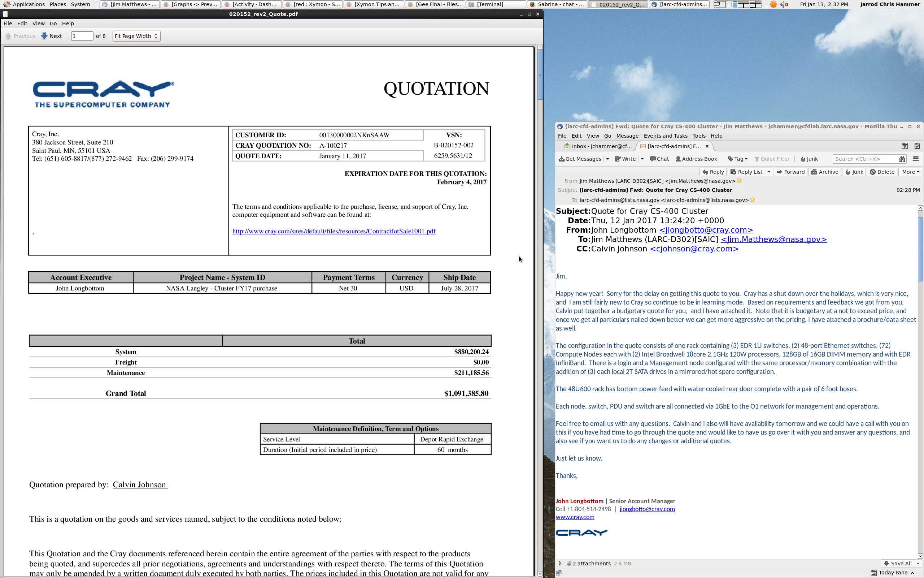Reply to the message
This screenshot has height=578, width=924.
point(713,172)
